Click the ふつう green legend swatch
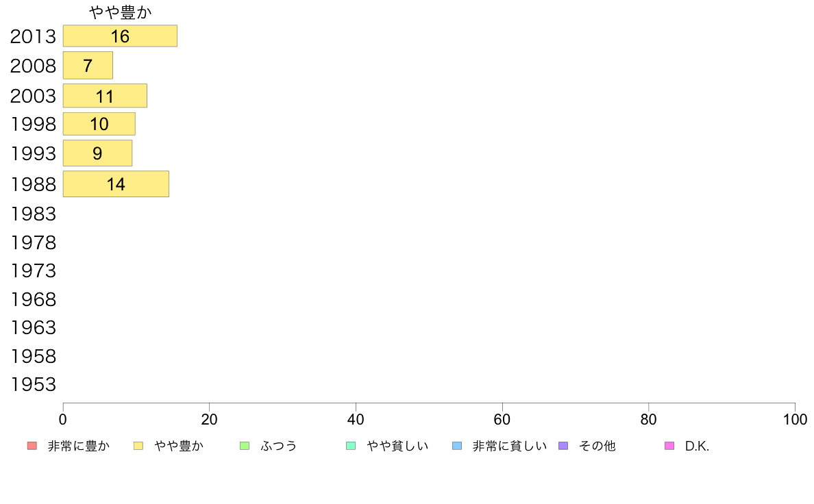Screen dimensions: 814x504 [245, 446]
